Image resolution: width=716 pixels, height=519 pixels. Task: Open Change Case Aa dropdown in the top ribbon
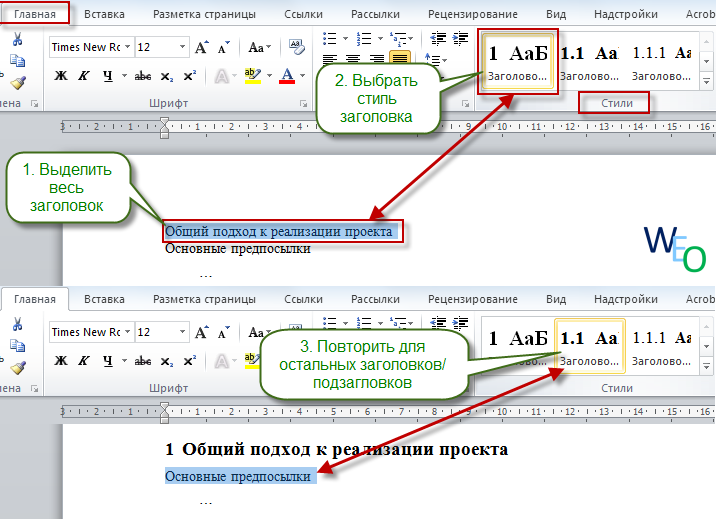tap(259, 47)
